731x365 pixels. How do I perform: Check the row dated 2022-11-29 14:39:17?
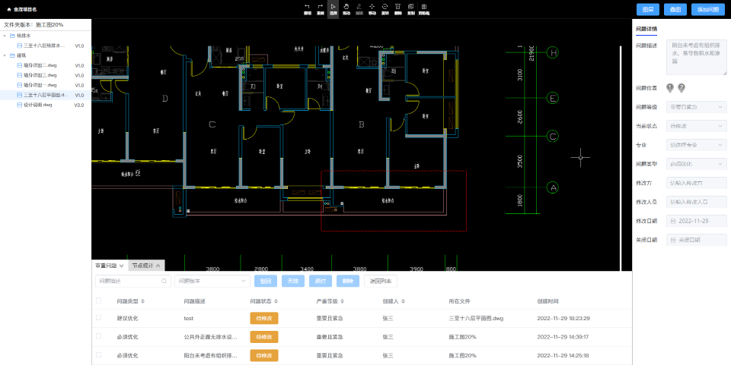pos(98,336)
